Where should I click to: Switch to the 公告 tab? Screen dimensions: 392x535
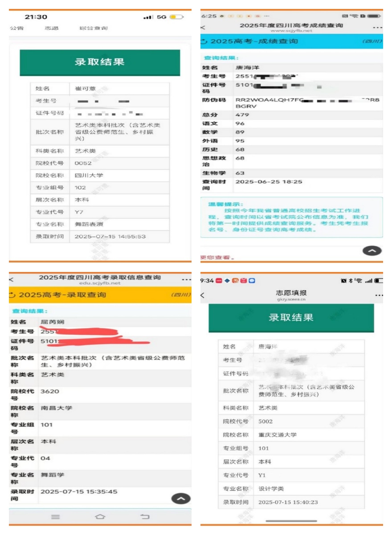click(17, 28)
